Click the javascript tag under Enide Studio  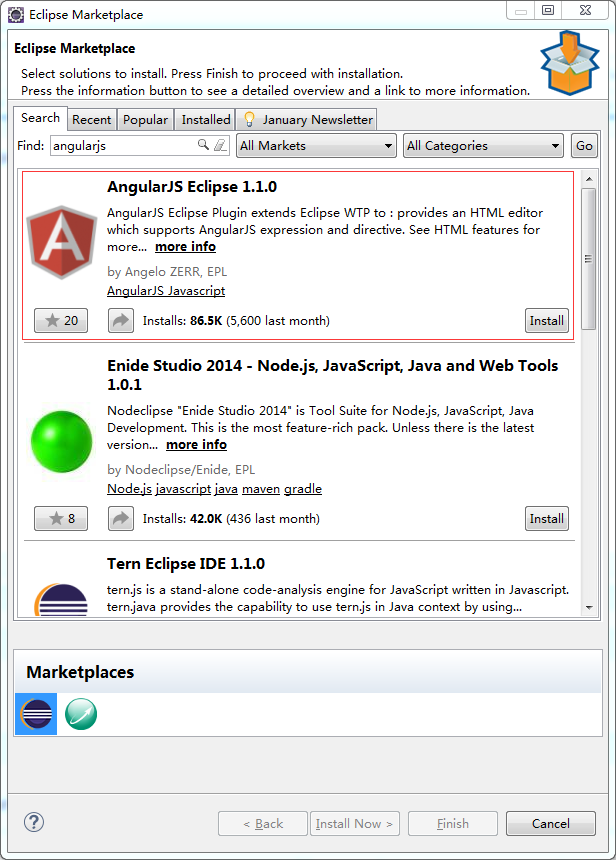183,489
